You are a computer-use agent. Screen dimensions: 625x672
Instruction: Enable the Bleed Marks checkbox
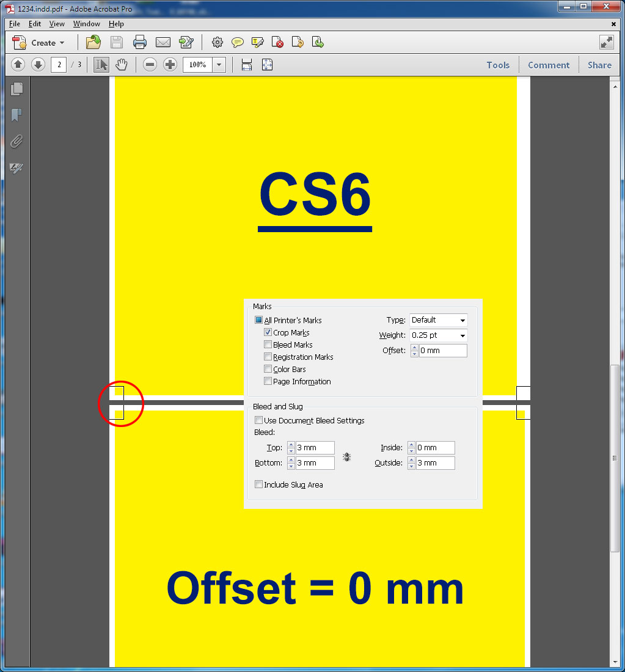click(x=268, y=344)
